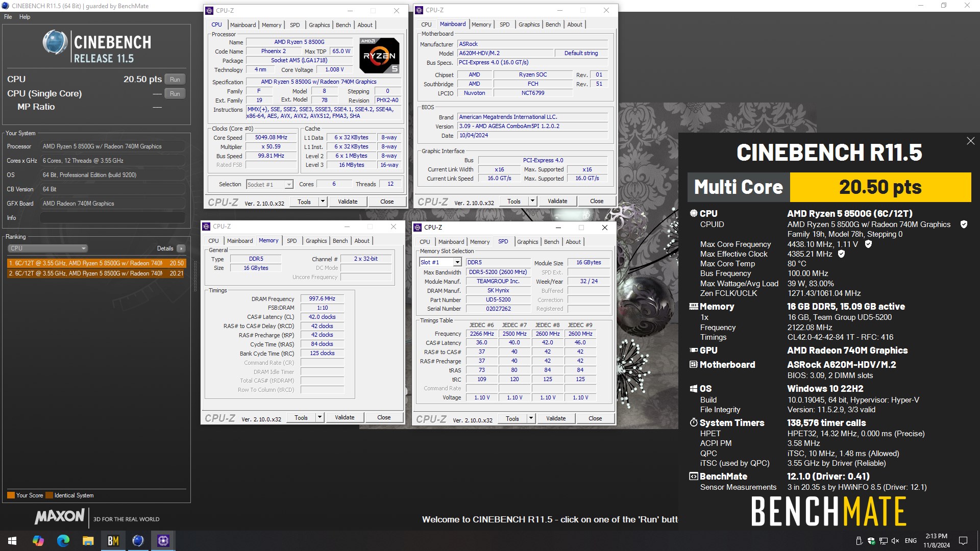
Task: Click the BenchMate Memory section icon
Action: click(693, 307)
